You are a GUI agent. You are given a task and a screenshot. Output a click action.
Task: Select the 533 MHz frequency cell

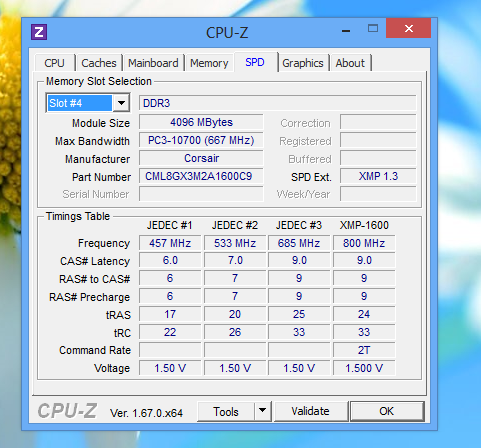(x=235, y=243)
